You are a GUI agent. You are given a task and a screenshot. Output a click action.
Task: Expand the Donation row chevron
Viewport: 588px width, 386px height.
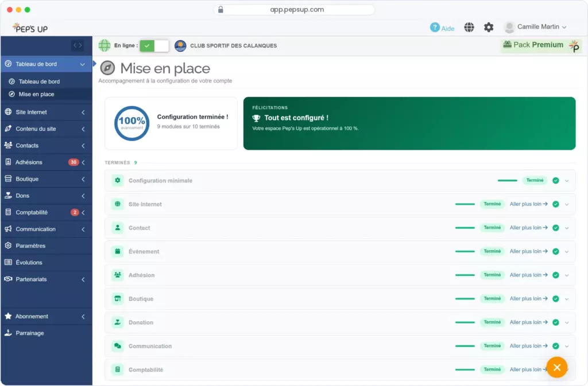pyautogui.click(x=567, y=323)
